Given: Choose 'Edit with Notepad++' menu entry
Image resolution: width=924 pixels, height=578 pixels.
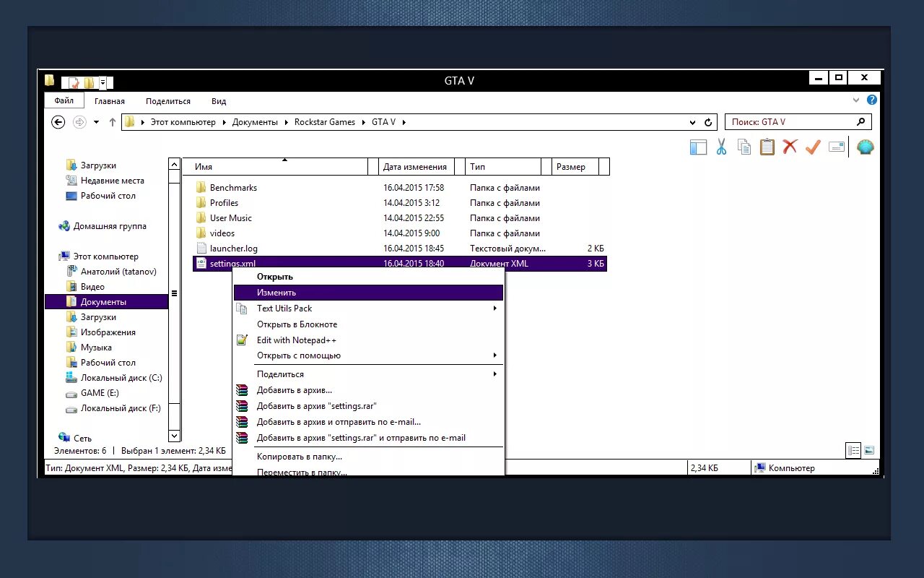Looking at the screenshot, I should (368, 340).
